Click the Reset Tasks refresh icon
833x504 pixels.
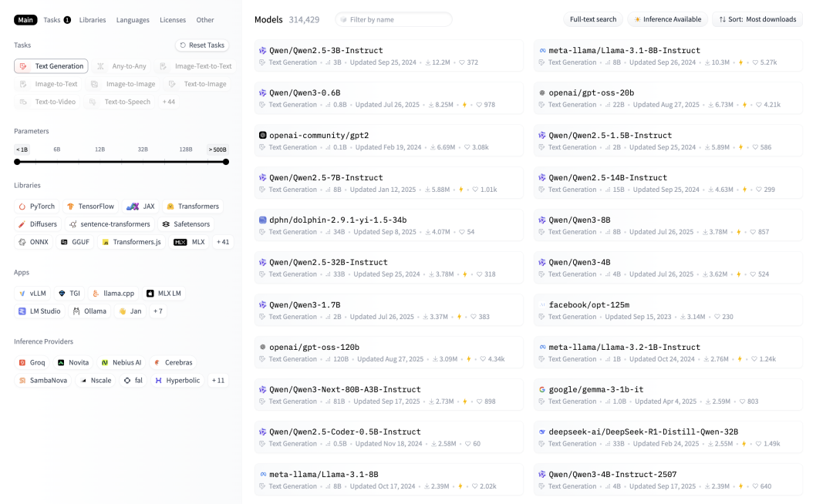182,45
